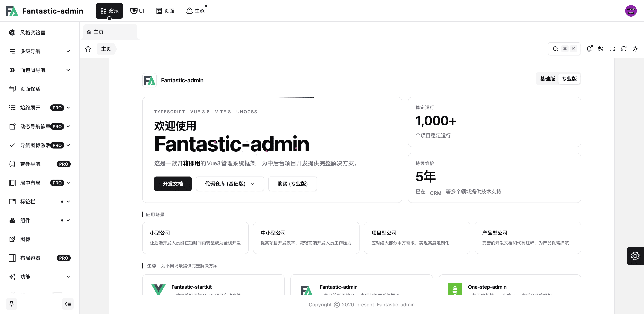Image resolution: width=644 pixels, height=314 pixels.
Task: Open the floating settings gear panel
Action: pyautogui.click(x=635, y=256)
